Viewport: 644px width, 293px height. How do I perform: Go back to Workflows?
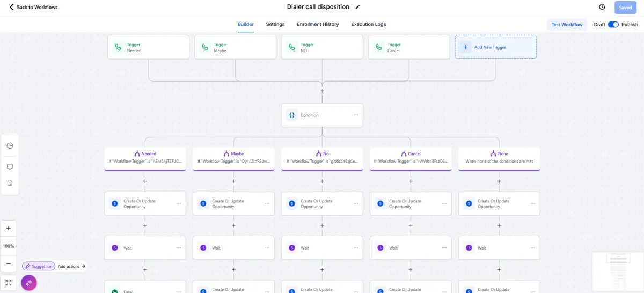click(33, 8)
